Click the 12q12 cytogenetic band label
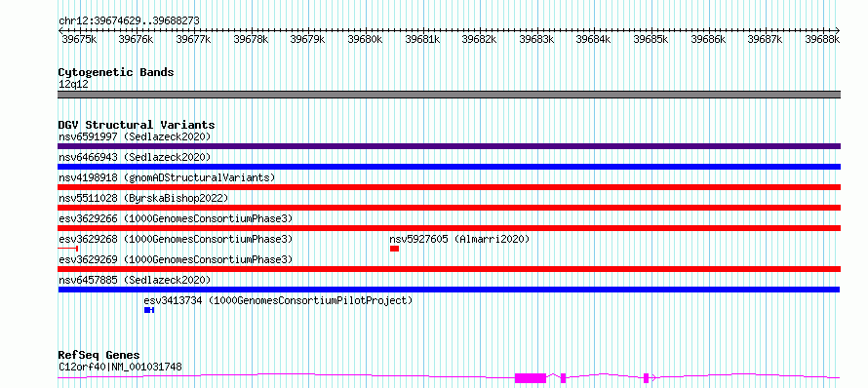Screen dimensions: 868x388 [73, 84]
